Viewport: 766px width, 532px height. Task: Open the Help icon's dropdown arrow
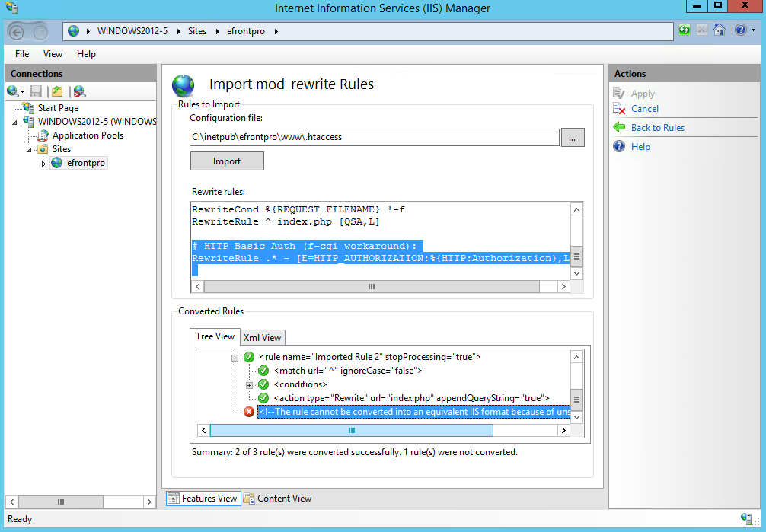[x=753, y=30]
